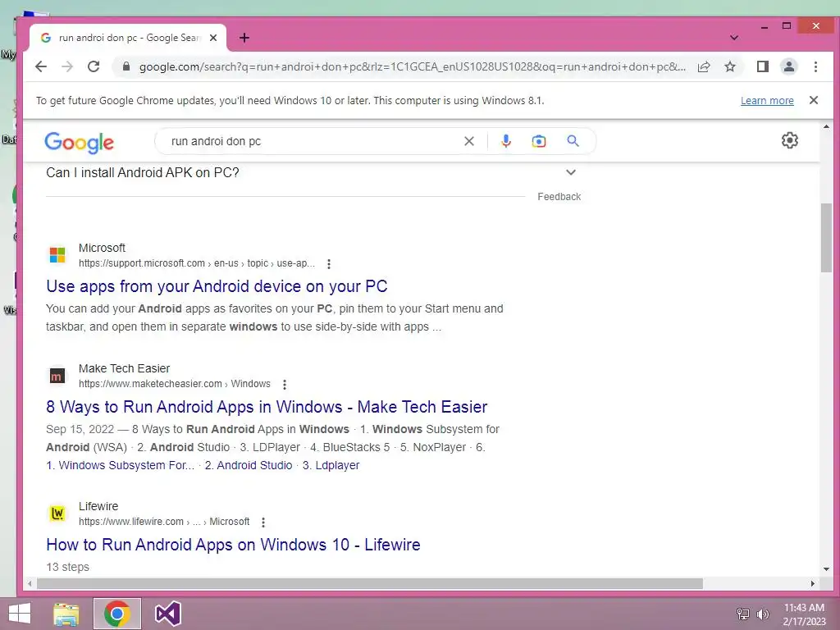Open File Explorer from the taskbar
Screen dimensions: 840x630
pos(66,614)
